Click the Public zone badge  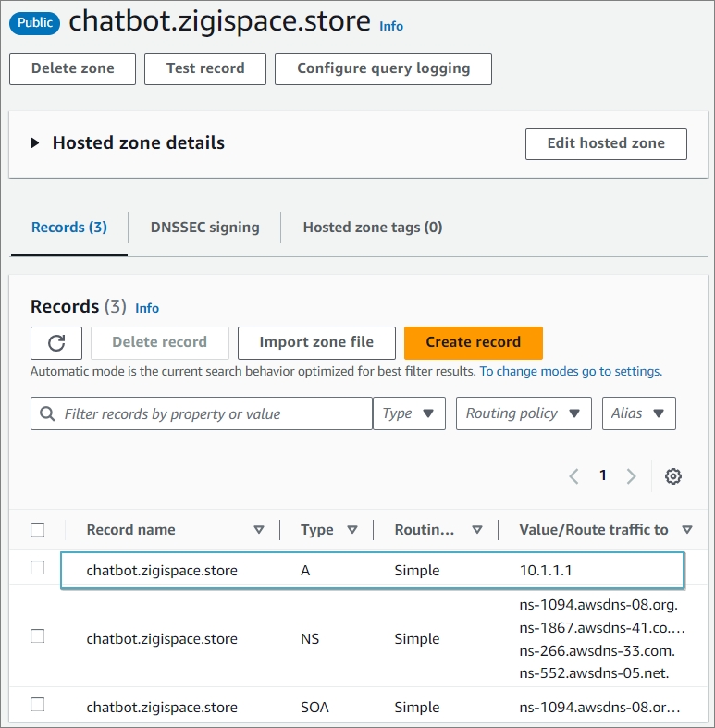point(35,23)
